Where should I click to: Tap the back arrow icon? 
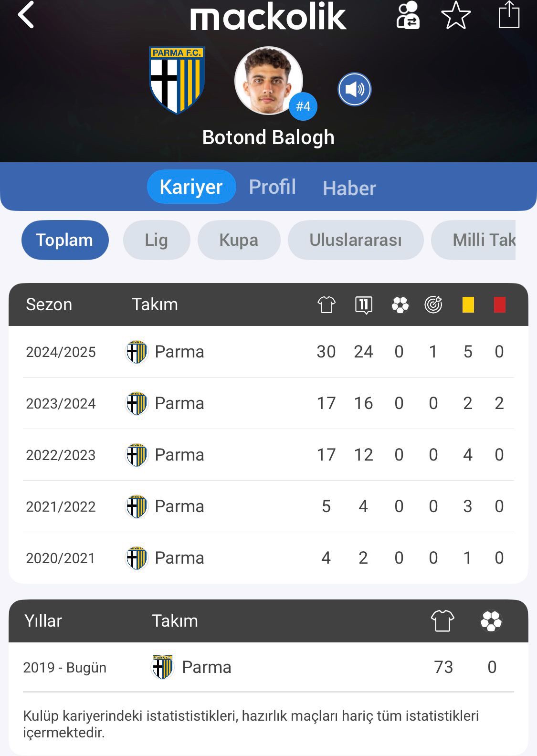pos(26,15)
